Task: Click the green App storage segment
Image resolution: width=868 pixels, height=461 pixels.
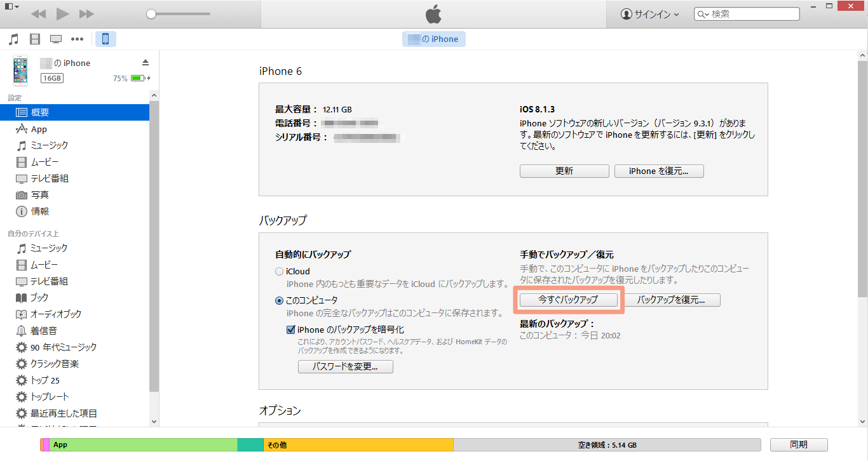Action: (143, 444)
